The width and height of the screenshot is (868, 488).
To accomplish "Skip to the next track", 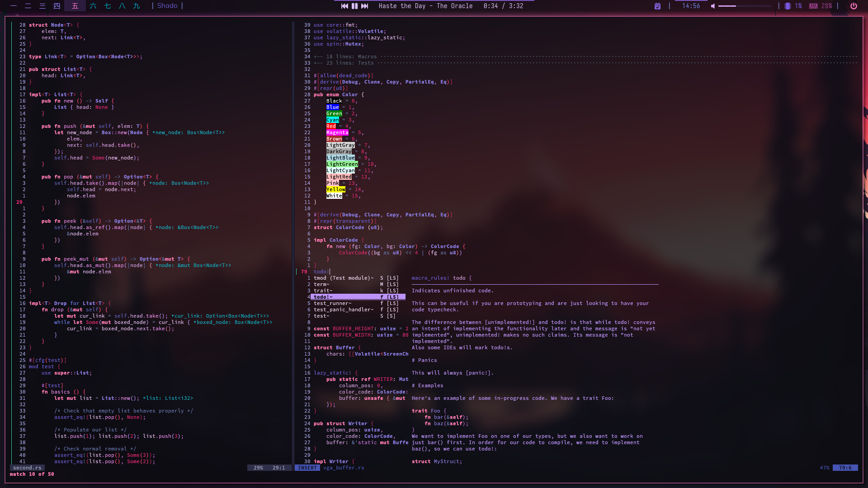I will [364, 6].
